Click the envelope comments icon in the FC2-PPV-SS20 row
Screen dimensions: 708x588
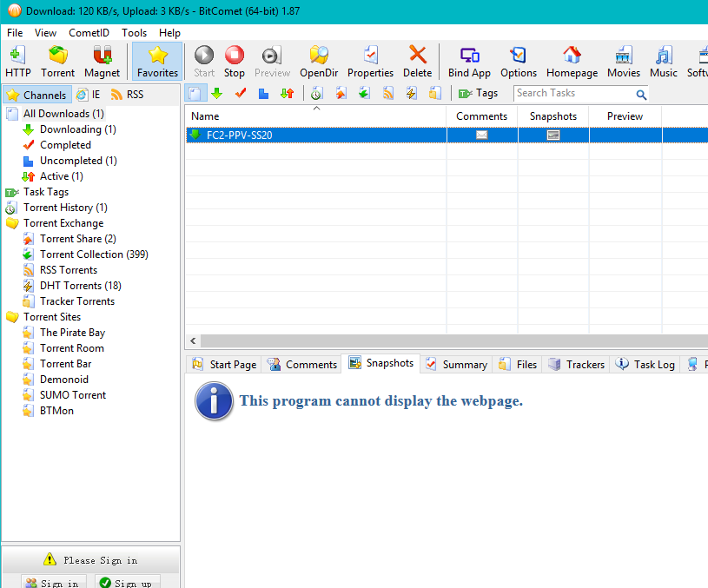pyautogui.click(x=482, y=135)
